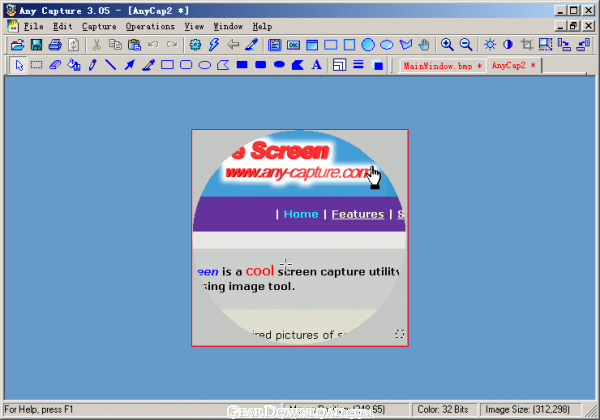Select wide rectangle region capture icon
Viewport: 600px width, 420px height.
(x=331, y=45)
